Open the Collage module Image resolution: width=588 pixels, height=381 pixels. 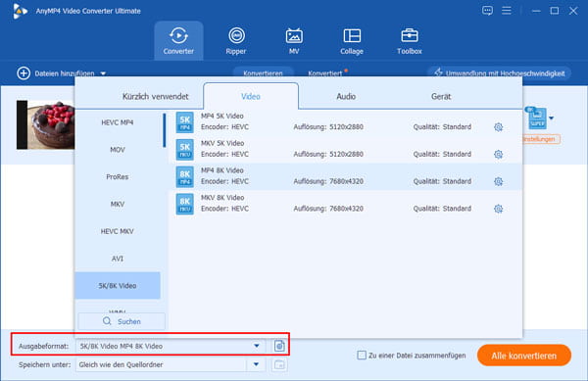click(352, 41)
